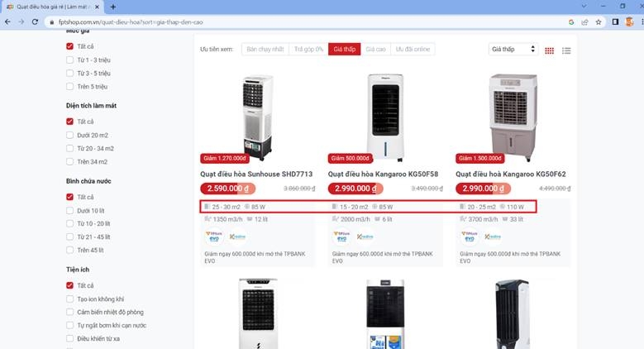Sort by Trả góp 0%

309,50
